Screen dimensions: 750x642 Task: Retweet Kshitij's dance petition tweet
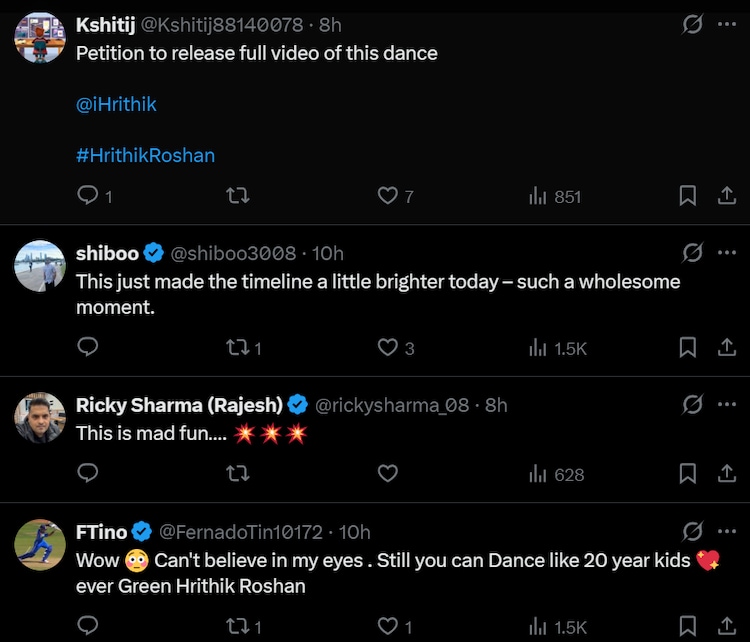[238, 196]
